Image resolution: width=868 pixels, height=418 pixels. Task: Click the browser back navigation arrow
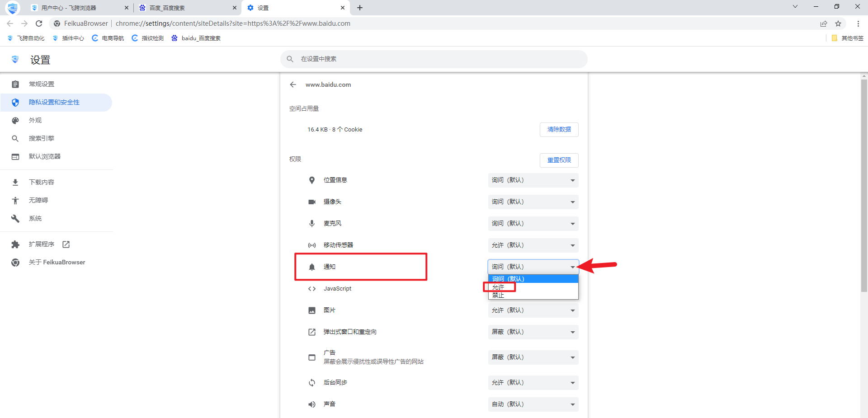coord(10,23)
